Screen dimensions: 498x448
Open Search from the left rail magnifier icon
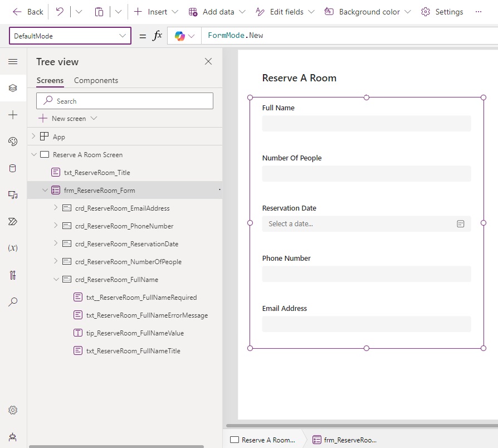click(12, 301)
